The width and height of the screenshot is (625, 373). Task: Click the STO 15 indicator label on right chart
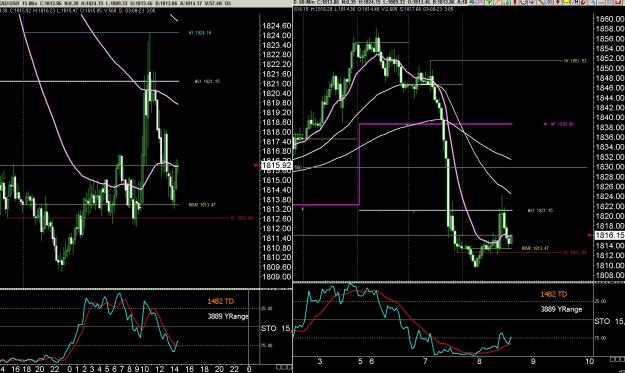609,321
